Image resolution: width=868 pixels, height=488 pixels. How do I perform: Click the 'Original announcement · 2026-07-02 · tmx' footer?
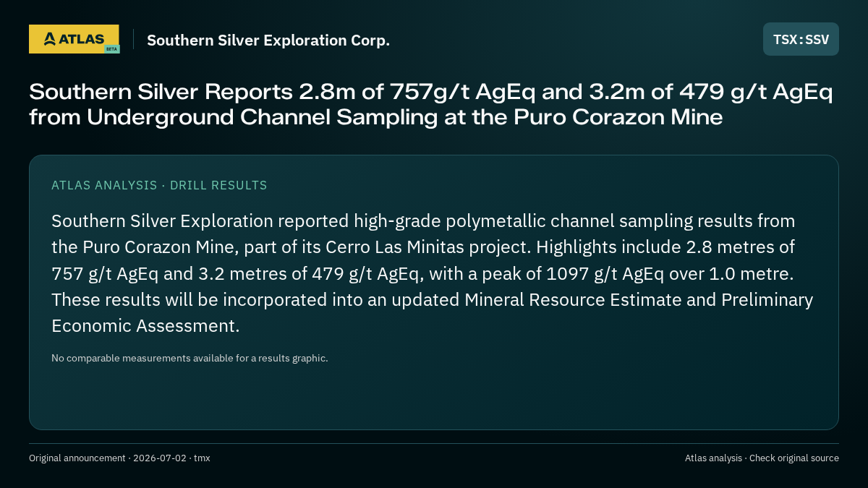(119, 458)
